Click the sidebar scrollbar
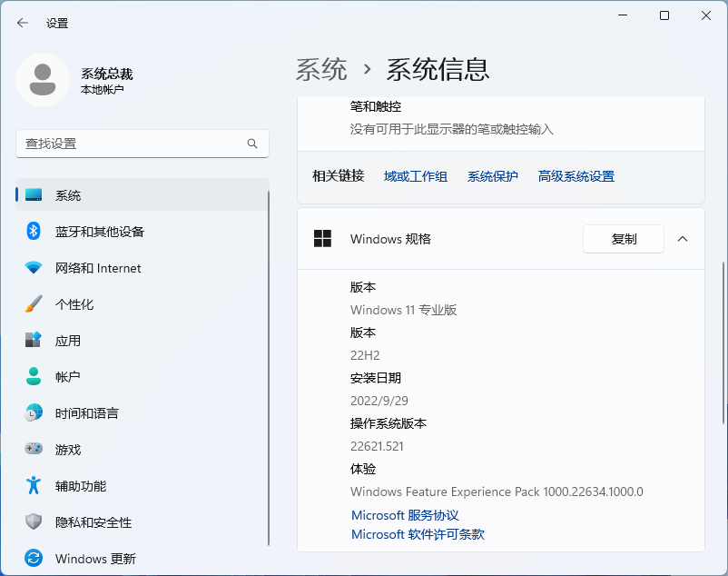728x576 pixels. click(x=270, y=363)
